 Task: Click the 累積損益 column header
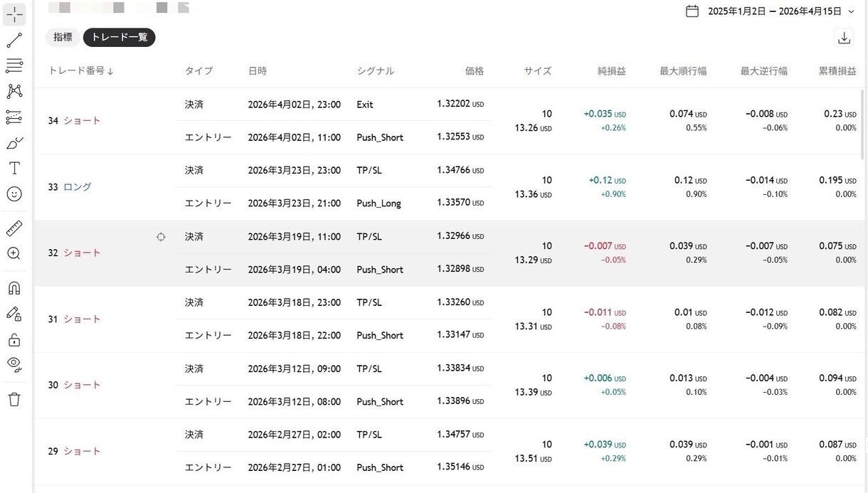click(837, 71)
